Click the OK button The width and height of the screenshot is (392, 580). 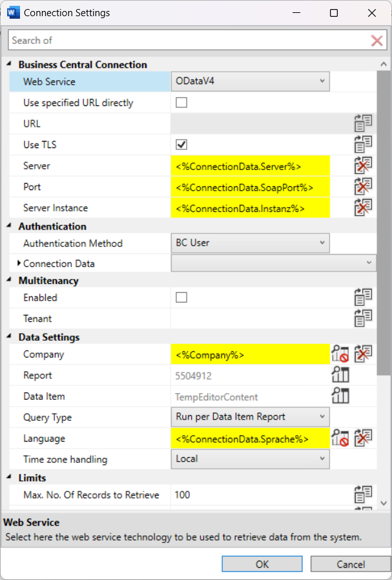262,564
